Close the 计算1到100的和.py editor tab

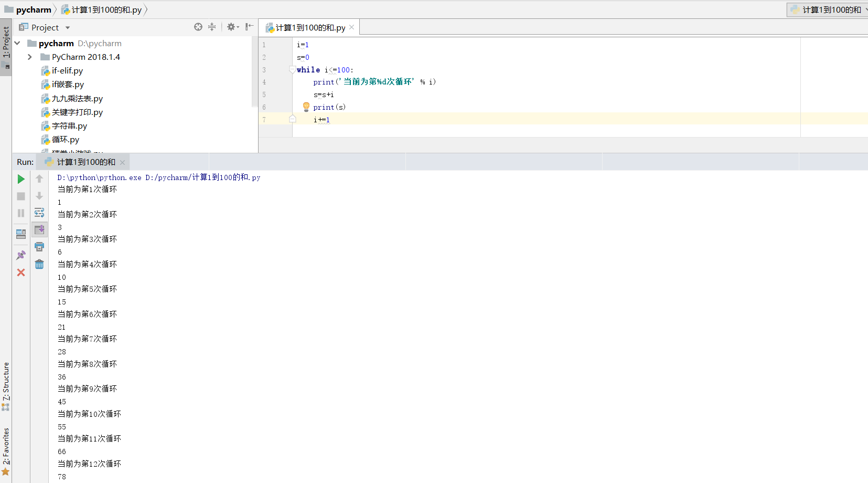click(352, 27)
